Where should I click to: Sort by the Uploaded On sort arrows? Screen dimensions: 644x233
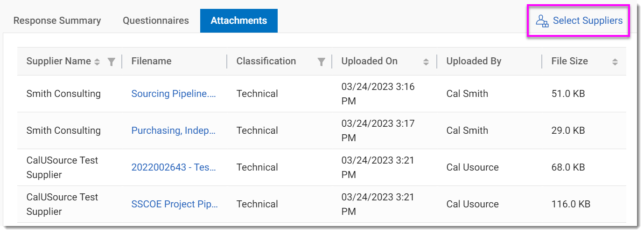(x=426, y=62)
